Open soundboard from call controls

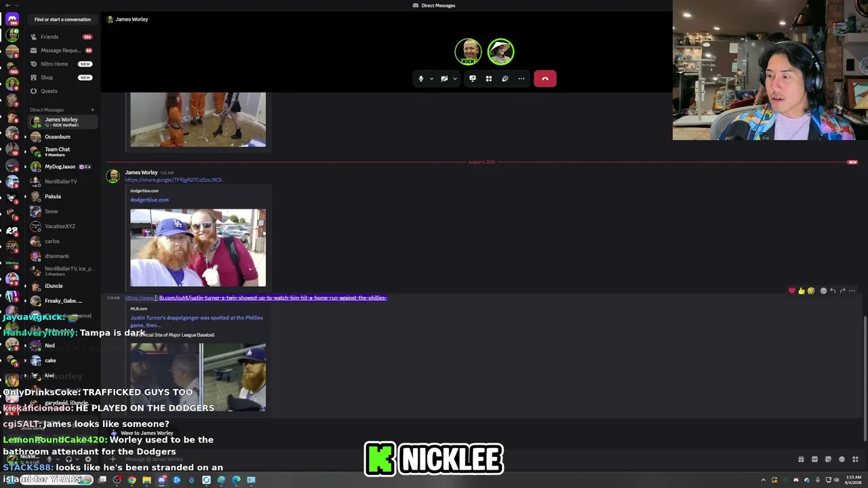point(505,79)
